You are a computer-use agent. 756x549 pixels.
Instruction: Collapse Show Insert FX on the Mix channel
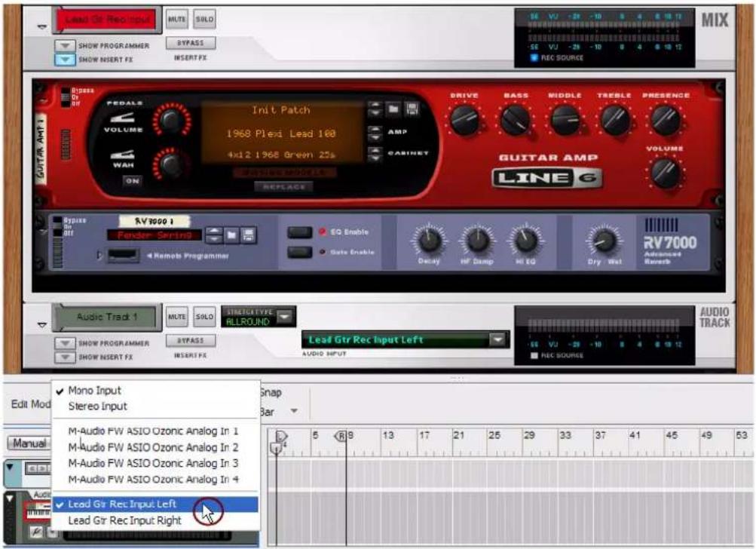pos(65,60)
